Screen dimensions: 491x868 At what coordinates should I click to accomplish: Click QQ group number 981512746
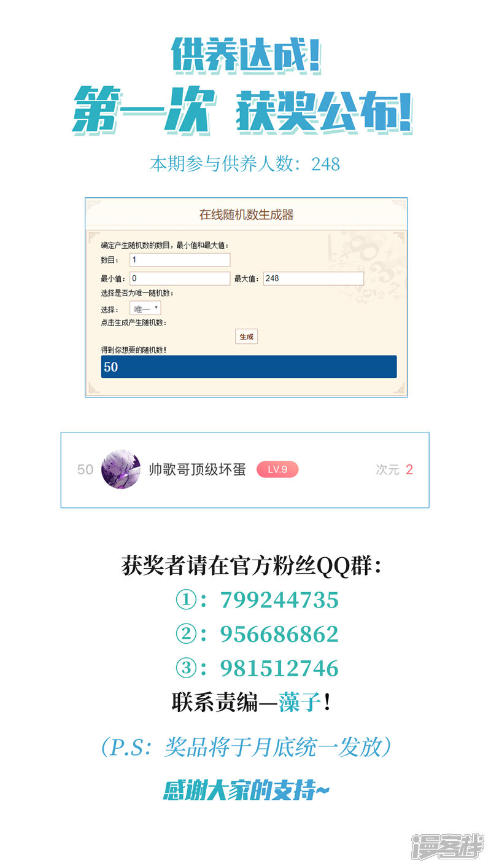click(279, 668)
